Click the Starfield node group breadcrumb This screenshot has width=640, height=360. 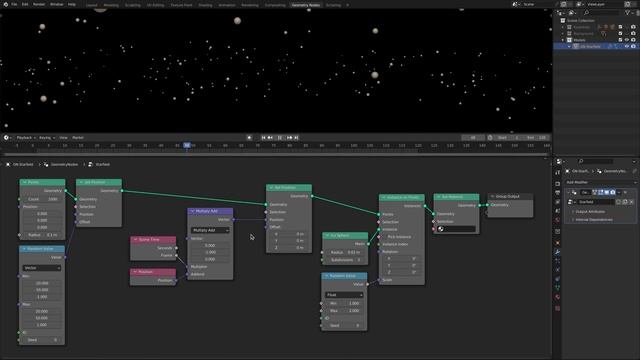tap(99, 164)
